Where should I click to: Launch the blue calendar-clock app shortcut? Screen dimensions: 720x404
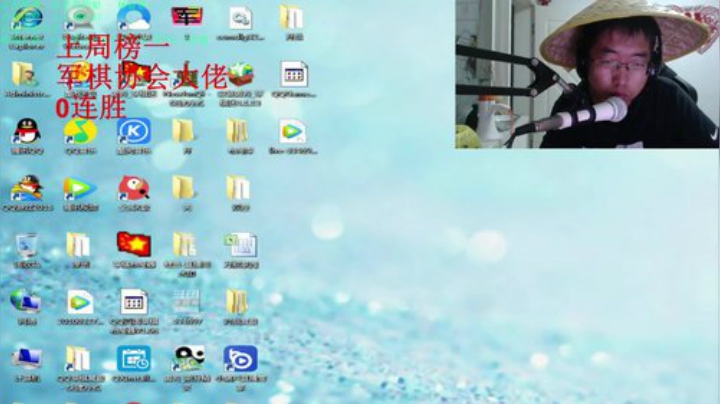tap(134, 359)
